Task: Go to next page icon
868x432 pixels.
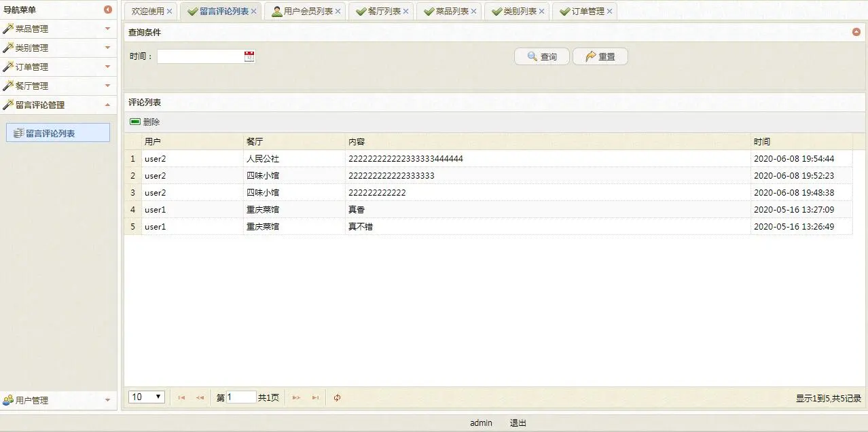Action: 296,397
